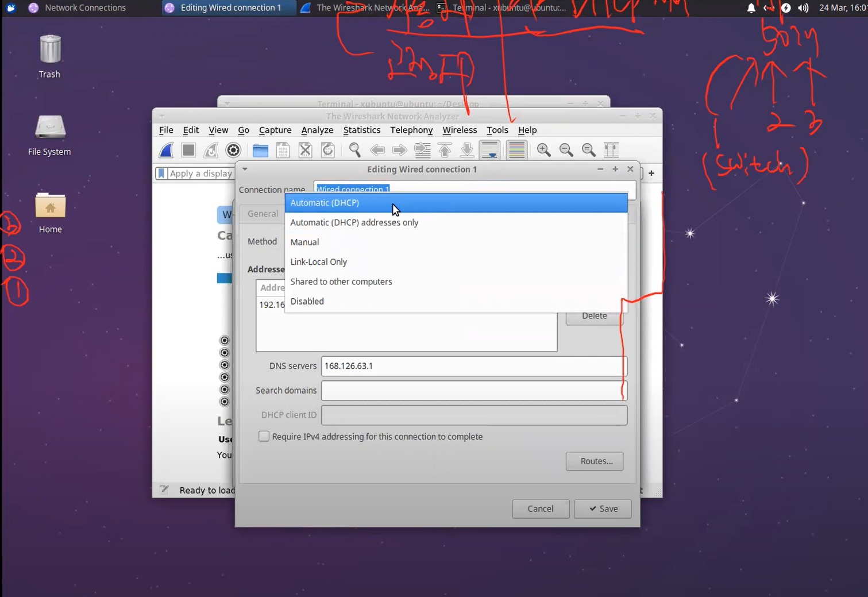Open the power manager panel icon

click(786, 7)
